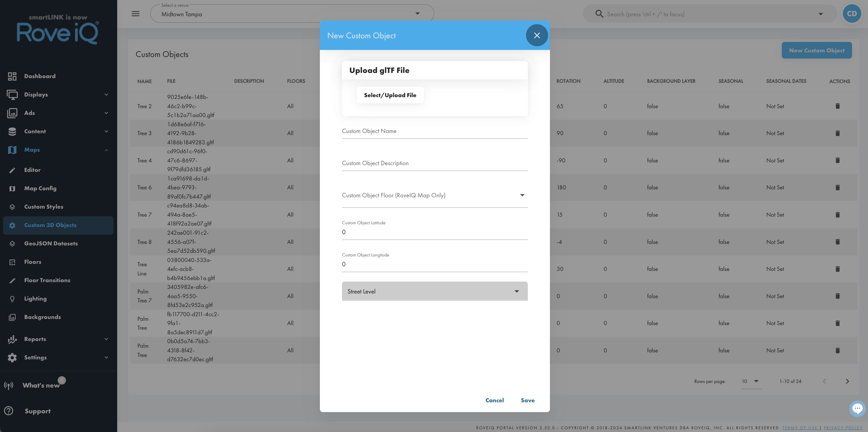This screenshot has height=432, width=868.
Task: Click the Displays monitor icon
Action: (12, 95)
